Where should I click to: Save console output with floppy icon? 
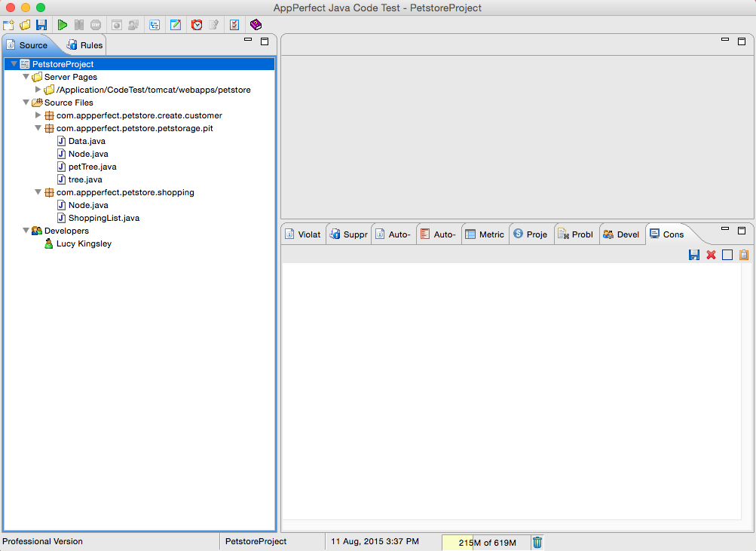click(x=693, y=255)
